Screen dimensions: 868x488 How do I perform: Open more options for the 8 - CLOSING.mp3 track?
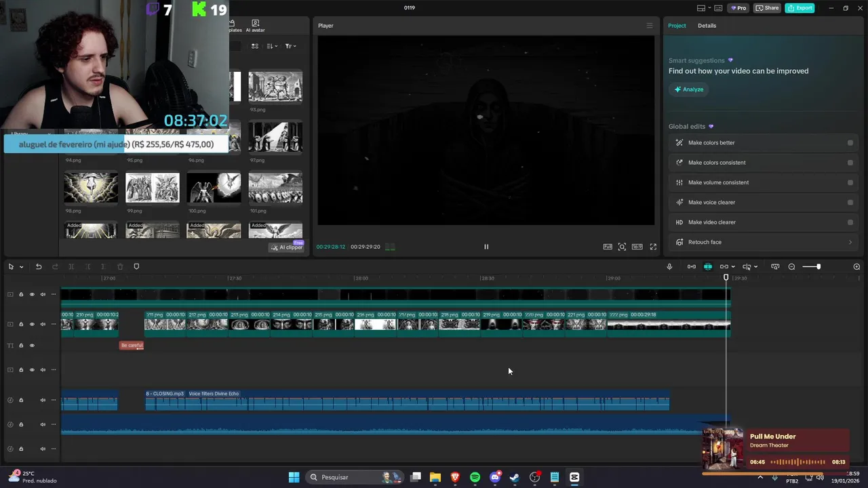(54, 400)
